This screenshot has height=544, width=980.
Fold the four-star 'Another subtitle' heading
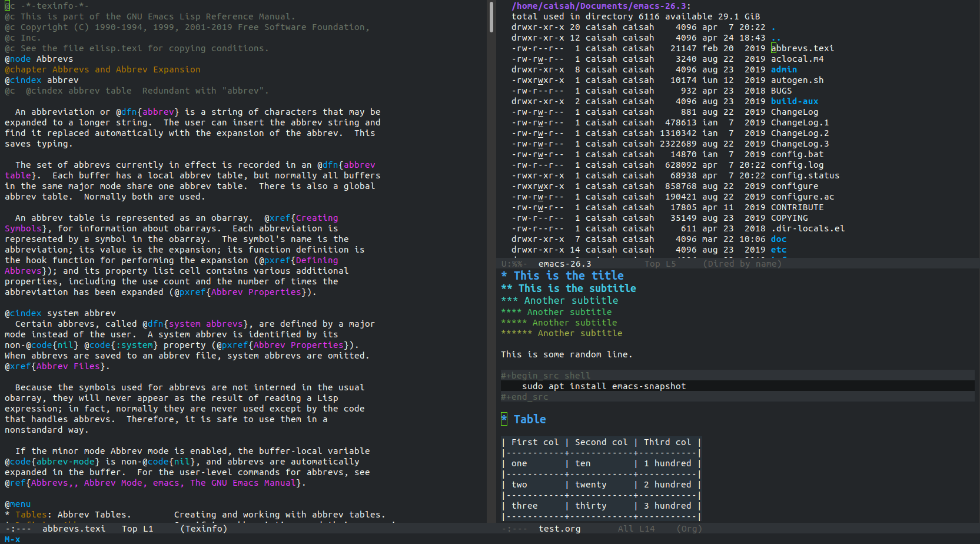point(556,312)
